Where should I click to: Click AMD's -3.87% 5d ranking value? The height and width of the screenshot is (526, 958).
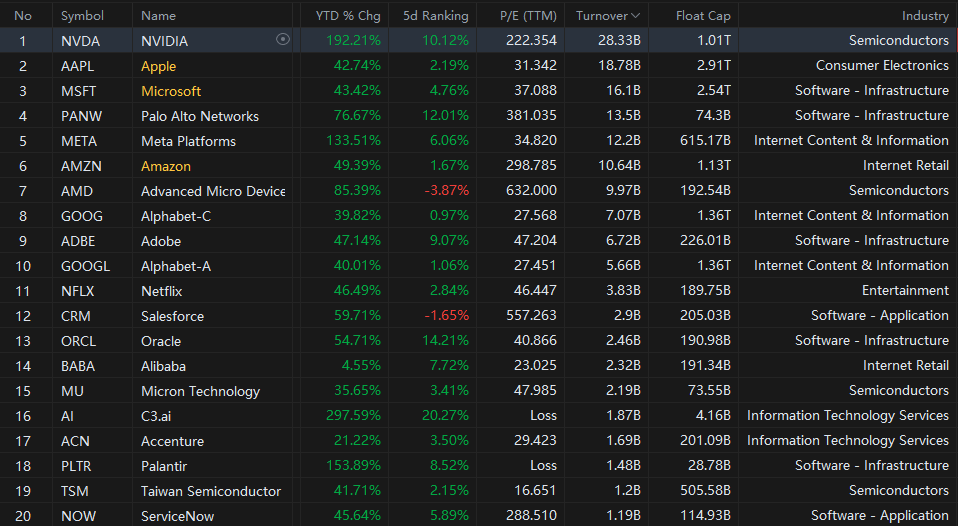[447, 191]
